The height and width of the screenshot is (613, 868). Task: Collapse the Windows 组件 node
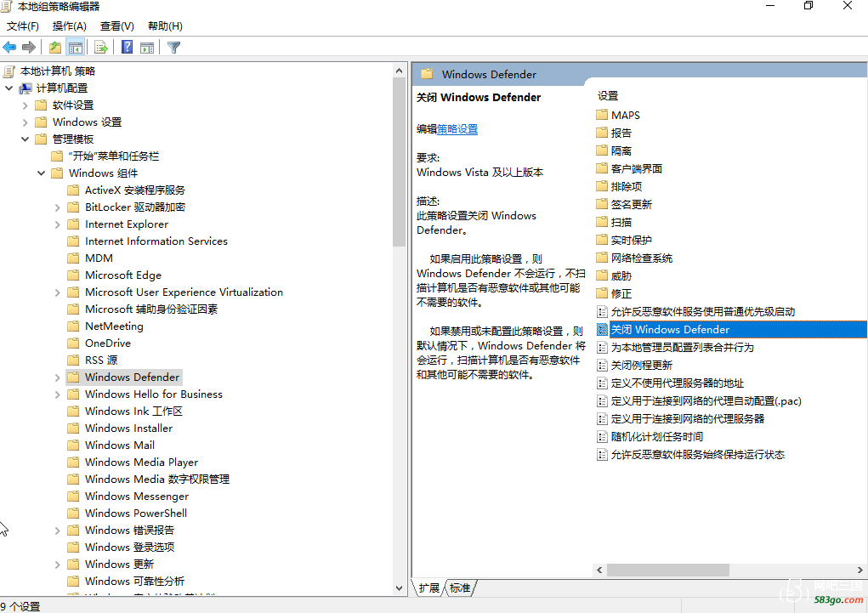tap(41, 173)
